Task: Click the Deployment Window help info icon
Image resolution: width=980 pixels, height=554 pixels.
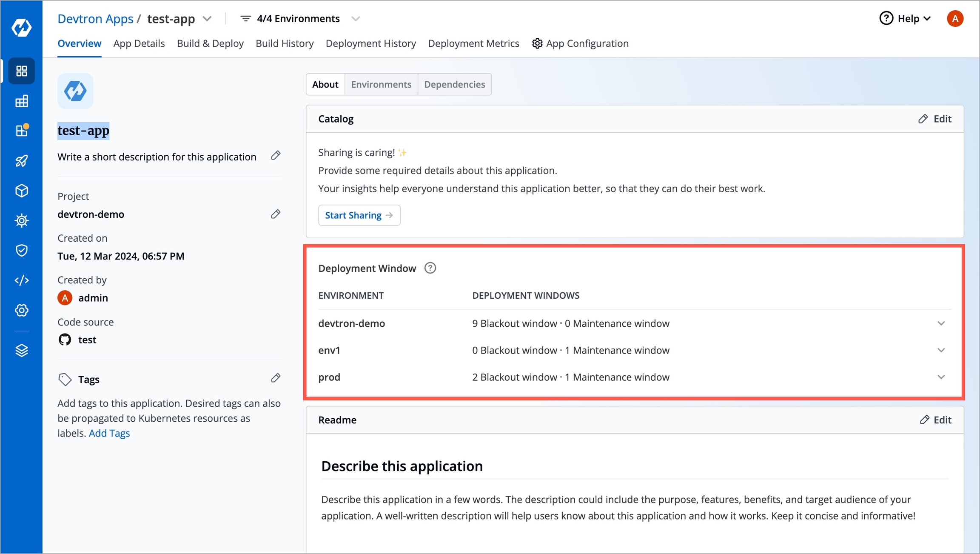Action: [430, 268]
